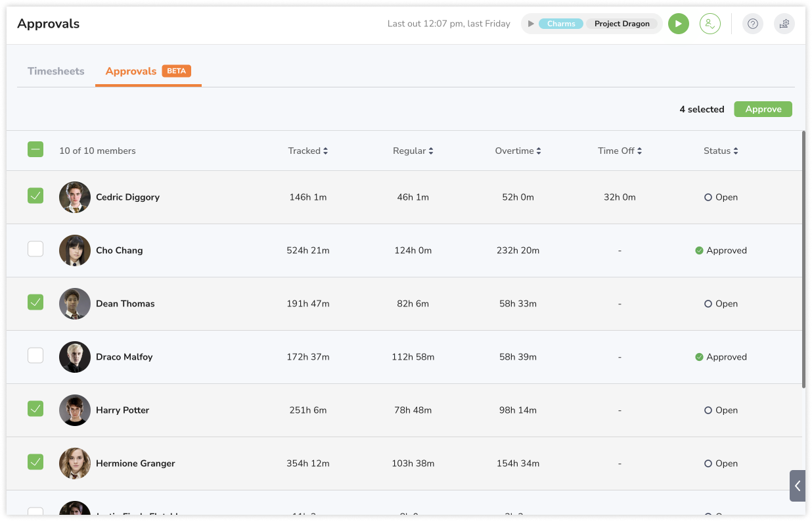This screenshot has width=812, height=522.
Task: Click the green start timer play button
Action: pyautogui.click(x=678, y=24)
